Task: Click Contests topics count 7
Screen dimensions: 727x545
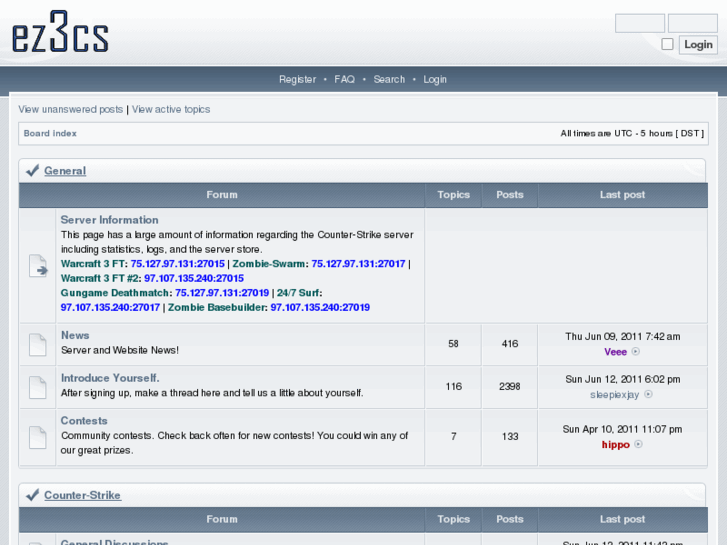Action: point(453,436)
